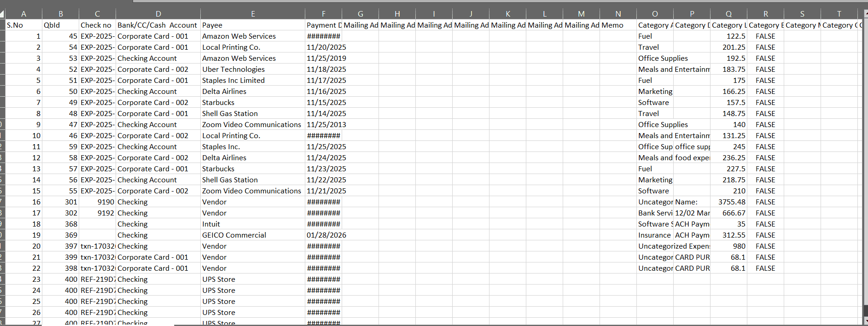
Task: Select column Q header
Action: pos(728,14)
